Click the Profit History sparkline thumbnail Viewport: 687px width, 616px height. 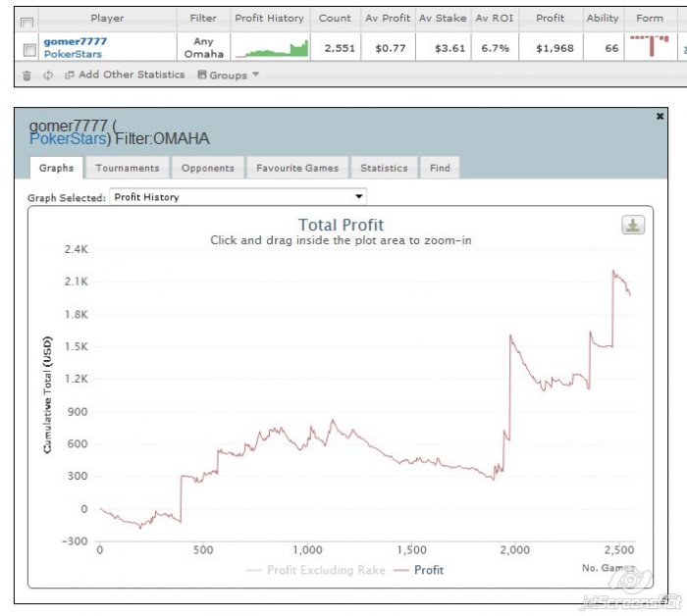pos(272,49)
